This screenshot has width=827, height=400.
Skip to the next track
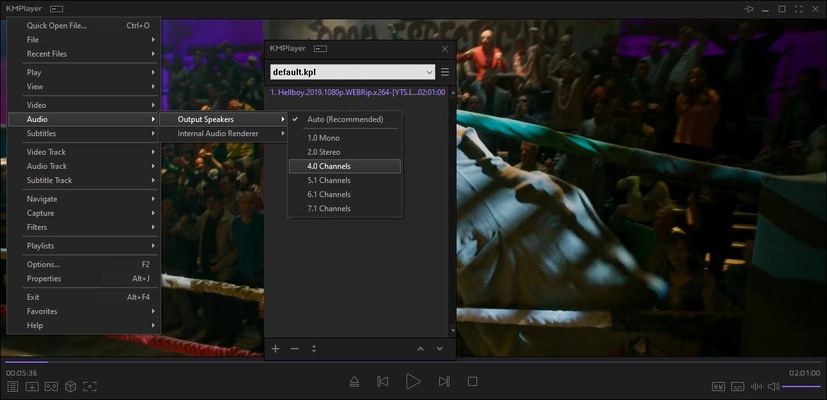tap(444, 381)
